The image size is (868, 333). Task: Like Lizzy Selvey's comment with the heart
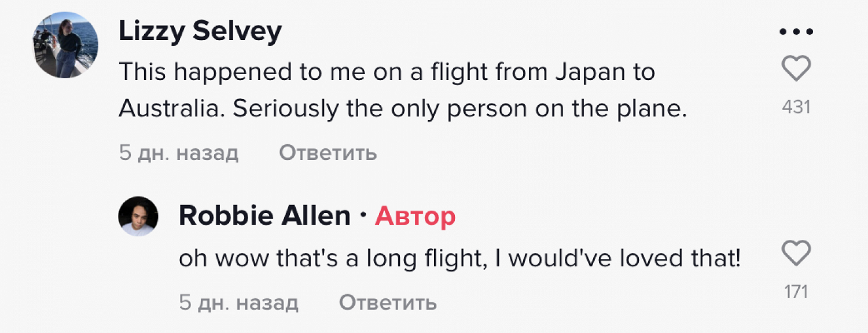point(796,69)
